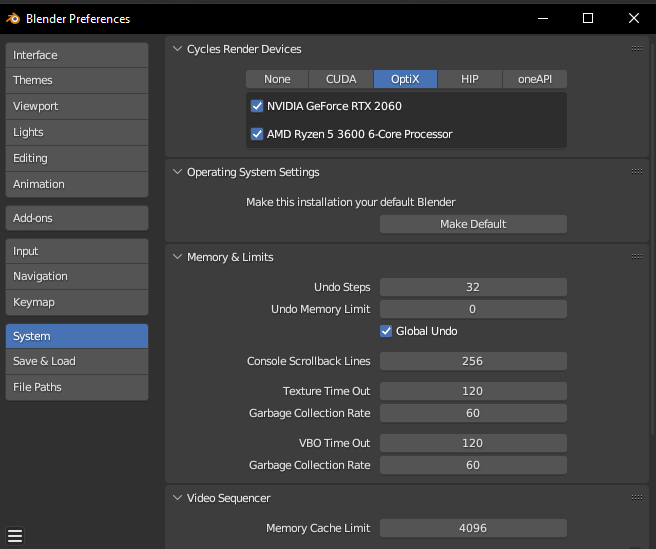Enable the NVIDIA GeForce RTX 2060 checkbox

point(257,106)
